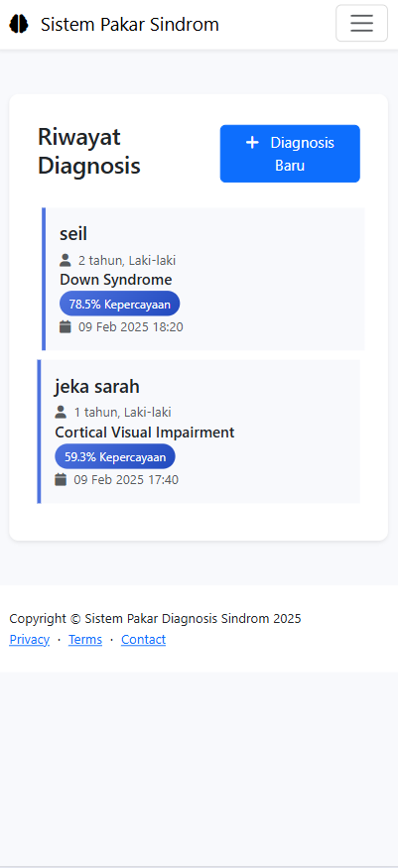The width and height of the screenshot is (398, 868).
Task: Open the hamburger navigation menu
Action: [x=361, y=23]
